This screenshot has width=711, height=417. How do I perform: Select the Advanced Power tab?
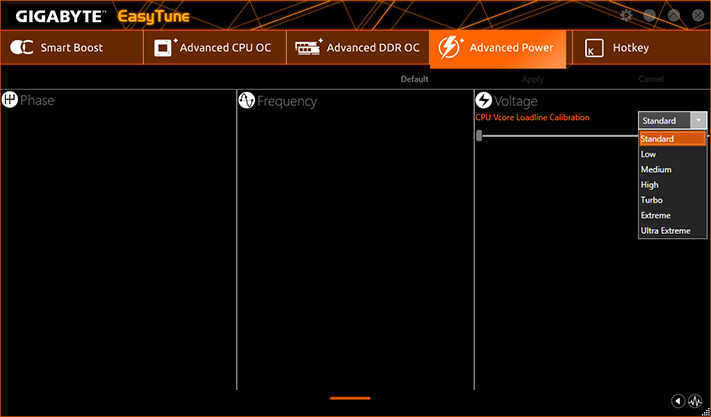click(x=498, y=49)
